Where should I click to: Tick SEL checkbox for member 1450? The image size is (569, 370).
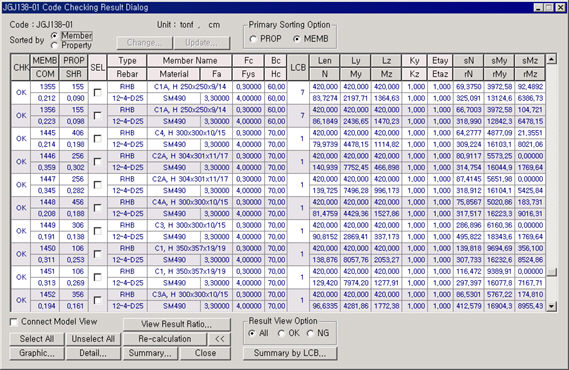click(x=97, y=254)
